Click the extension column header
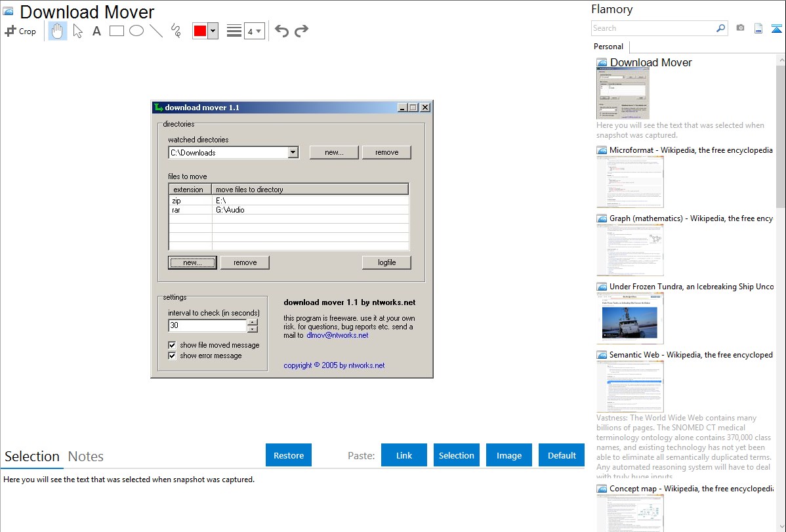Screen dimensions: 786x532 click(190, 190)
